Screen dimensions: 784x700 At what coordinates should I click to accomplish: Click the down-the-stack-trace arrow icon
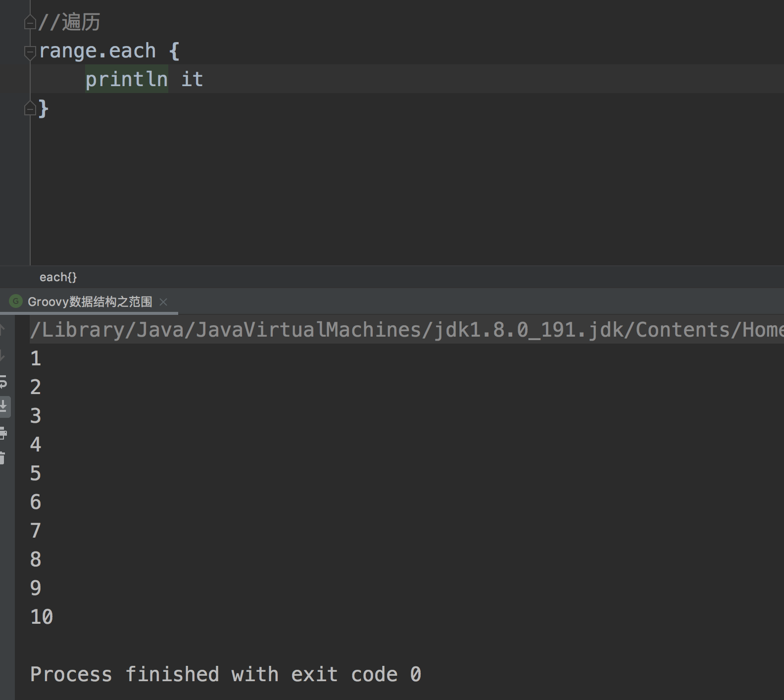click(x=2, y=355)
